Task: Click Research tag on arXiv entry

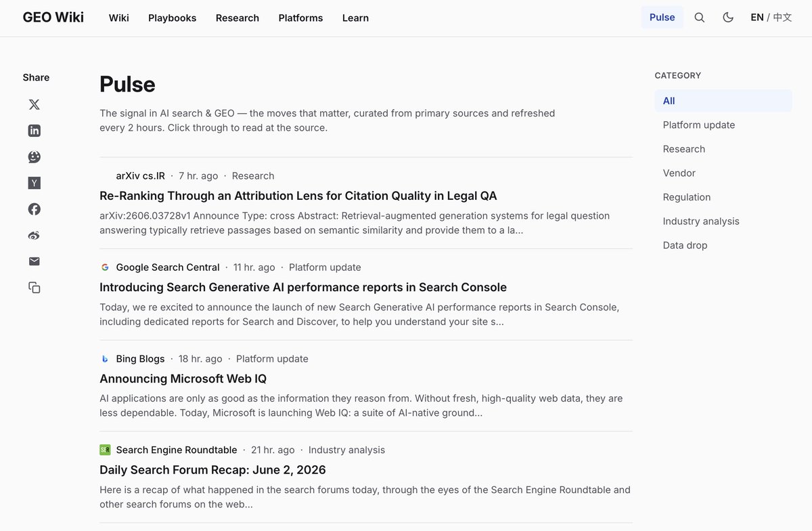Action: 253,176
